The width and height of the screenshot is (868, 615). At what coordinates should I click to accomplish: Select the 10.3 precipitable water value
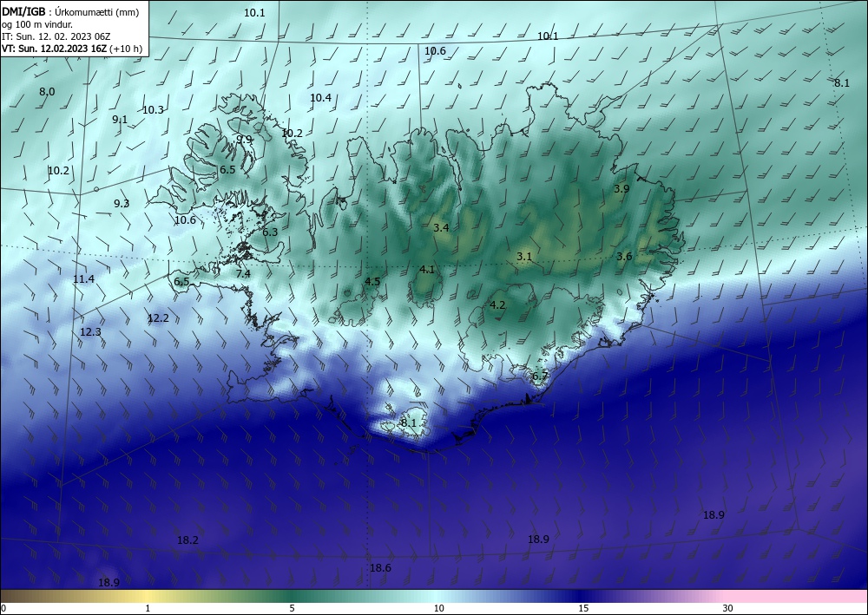(x=154, y=110)
